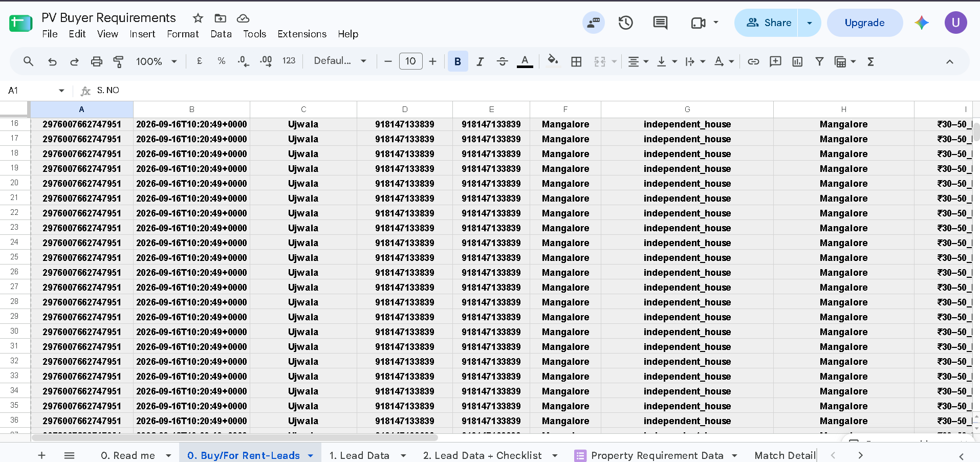Open the search menus magnifier icon
Viewport: 980px width, 462px height.
(28, 61)
